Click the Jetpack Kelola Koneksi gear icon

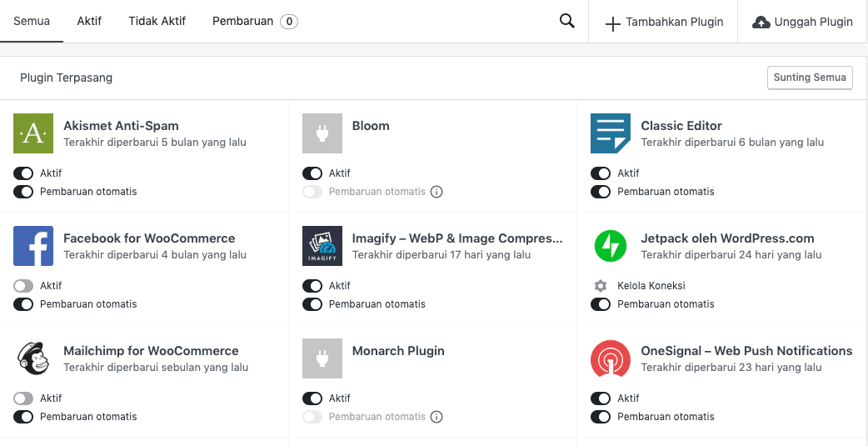point(601,286)
